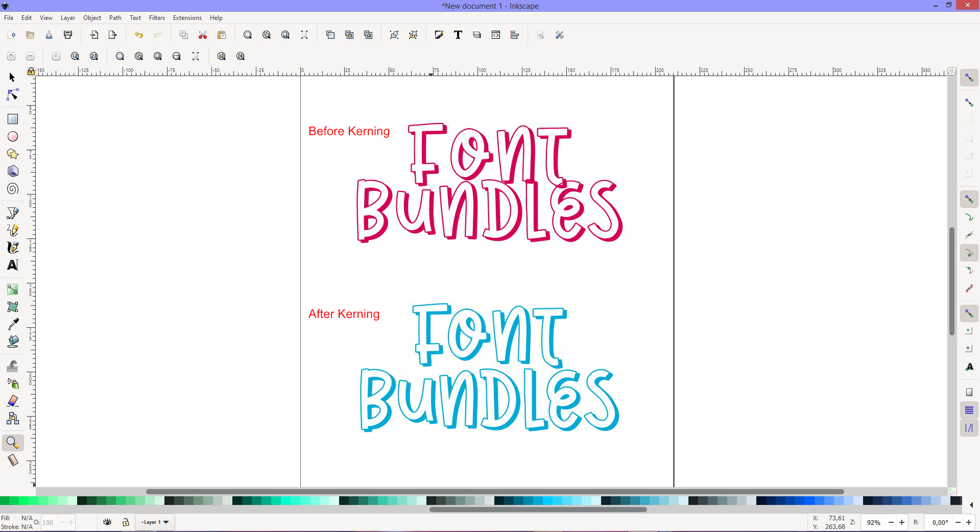Viewport: 980px width, 532px height.
Task: Open the Filters menu
Action: [157, 17]
